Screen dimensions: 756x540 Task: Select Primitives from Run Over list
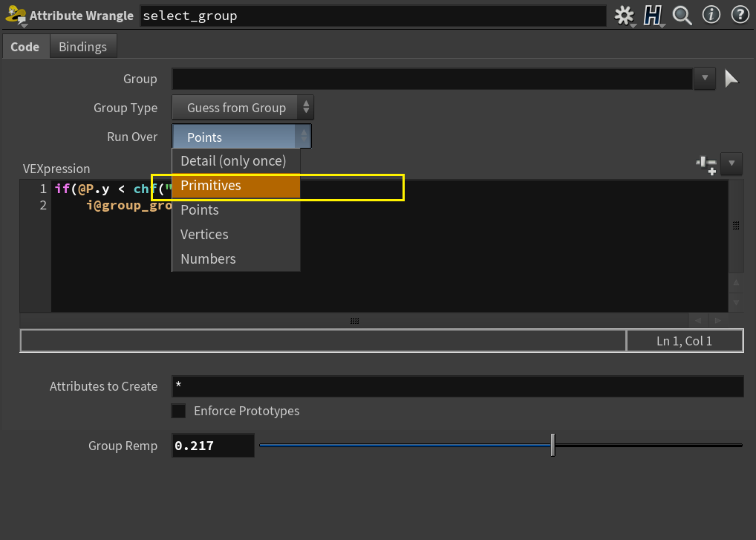235,186
